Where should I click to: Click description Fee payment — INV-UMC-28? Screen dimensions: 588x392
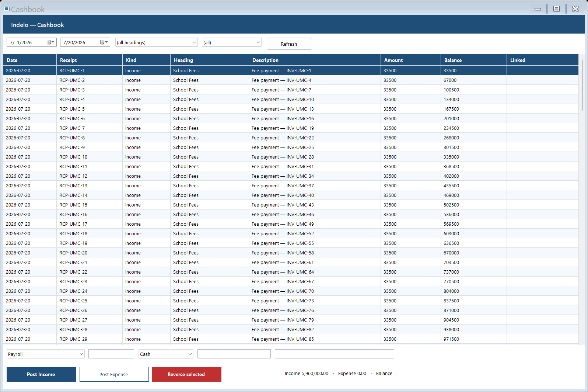coord(283,157)
